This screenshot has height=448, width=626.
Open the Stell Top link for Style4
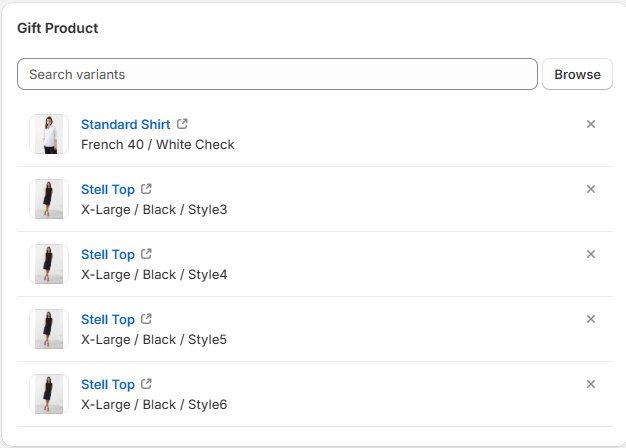107,254
